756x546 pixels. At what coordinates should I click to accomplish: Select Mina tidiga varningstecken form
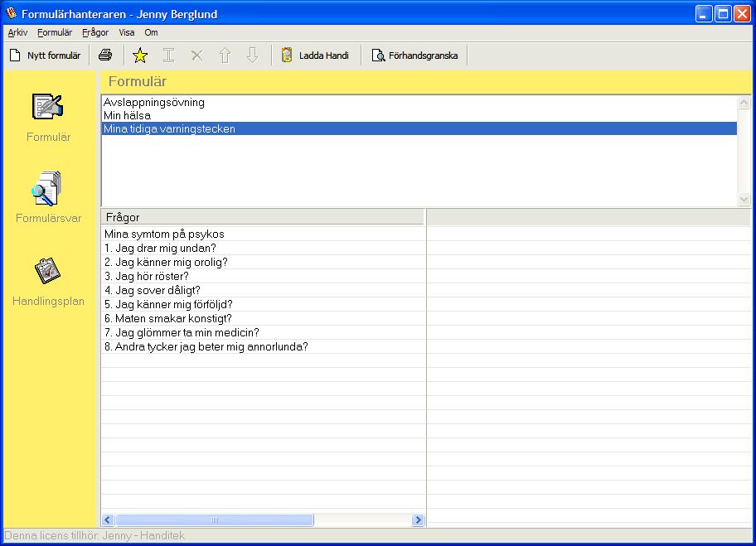pos(419,128)
